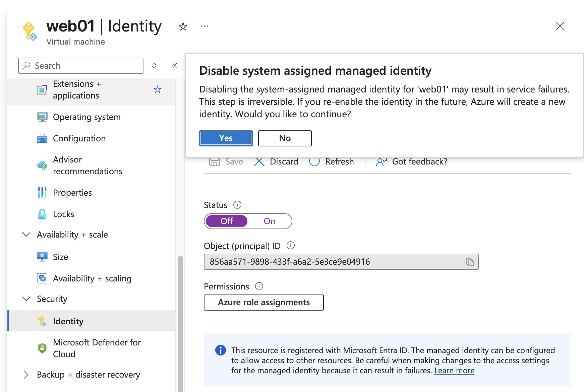This screenshot has height=392, width=584.
Task: Click the Availability + scaling icon
Action: (x=42, y=278)
